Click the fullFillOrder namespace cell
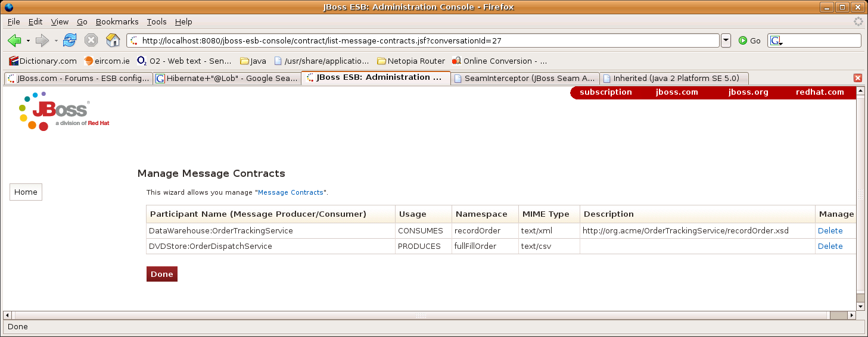 pos(485,246)
